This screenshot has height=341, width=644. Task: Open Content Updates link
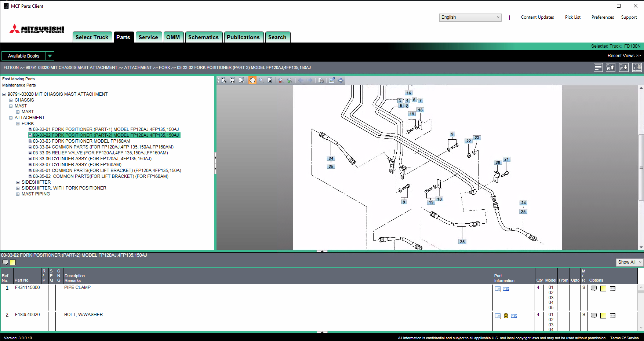(x=537, y=17)
